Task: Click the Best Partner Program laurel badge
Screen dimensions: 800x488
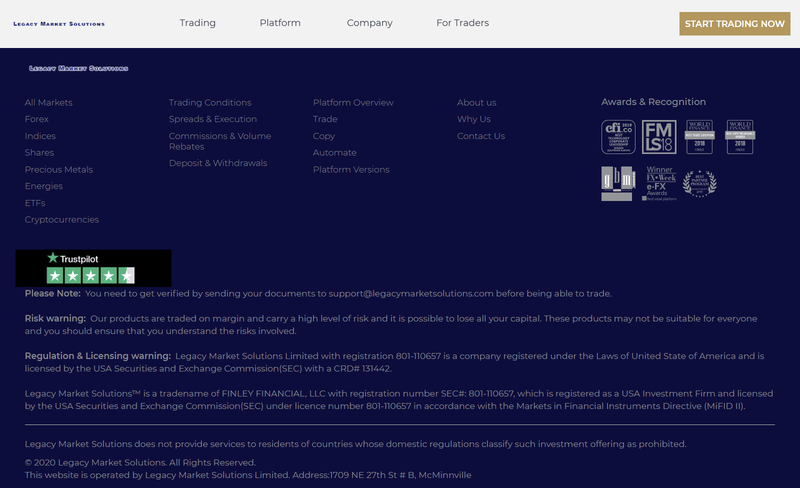Action: click(x=699, y=184)
